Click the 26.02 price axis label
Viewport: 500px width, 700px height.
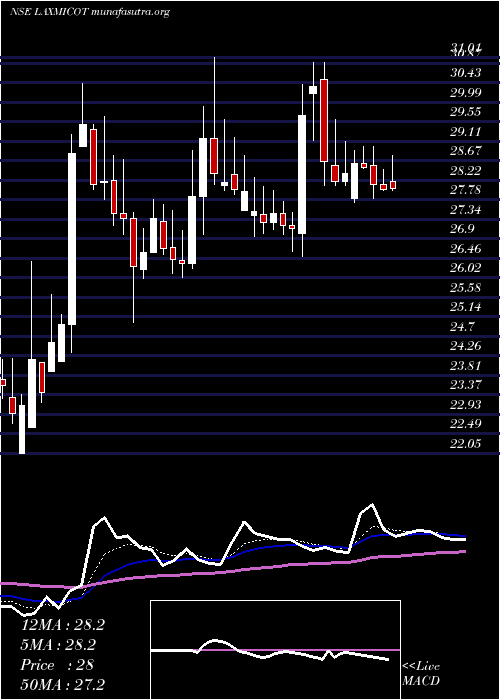click(467, 268)
